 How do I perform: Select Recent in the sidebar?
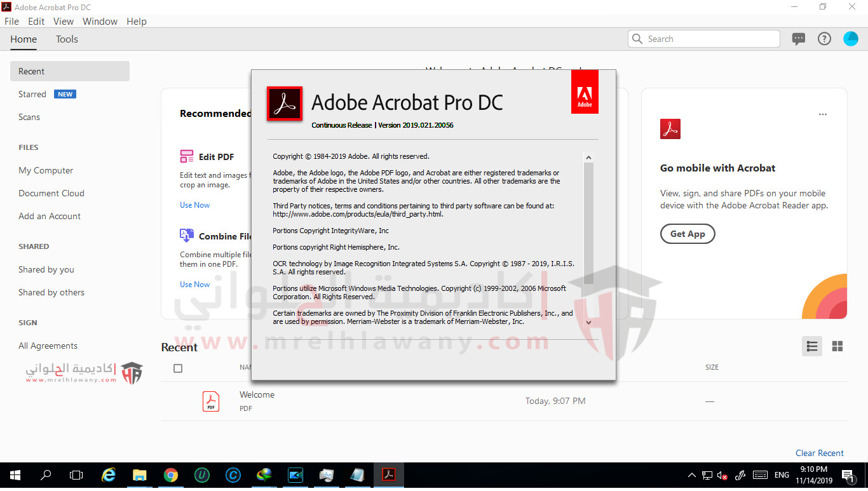tap(70, 71)
